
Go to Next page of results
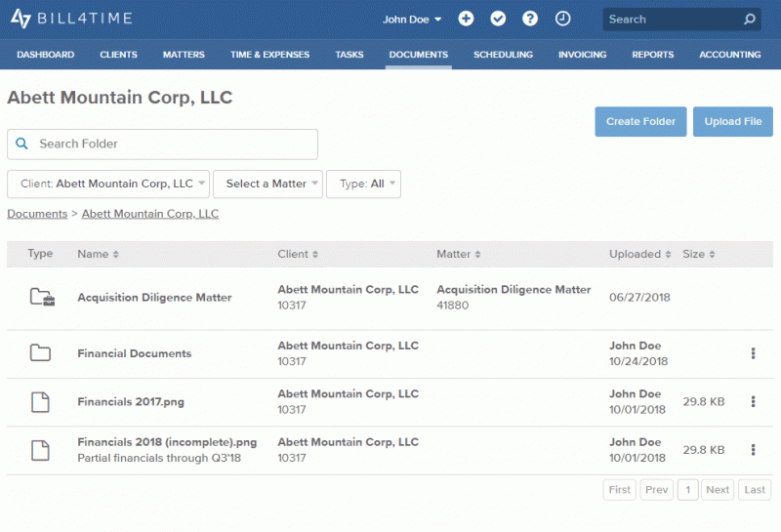[718, 490]
